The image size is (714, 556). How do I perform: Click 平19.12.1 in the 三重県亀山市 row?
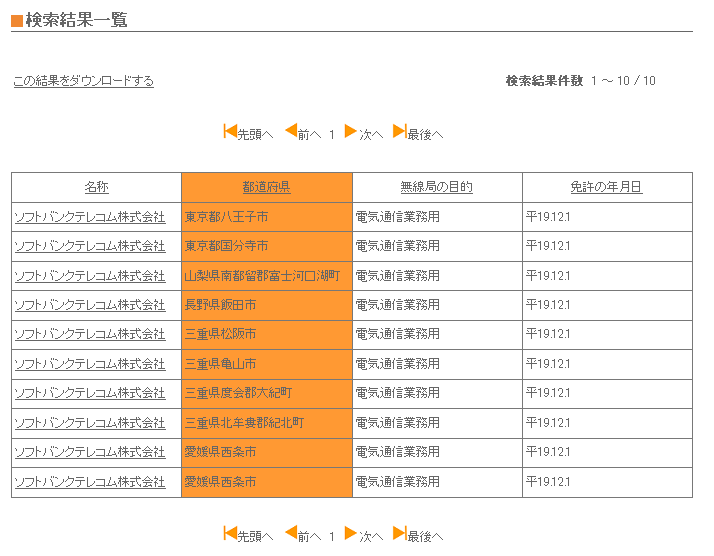pos(548,364)
